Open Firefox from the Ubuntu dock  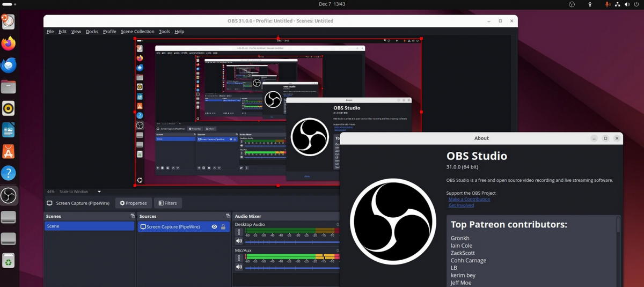[8, 43]
